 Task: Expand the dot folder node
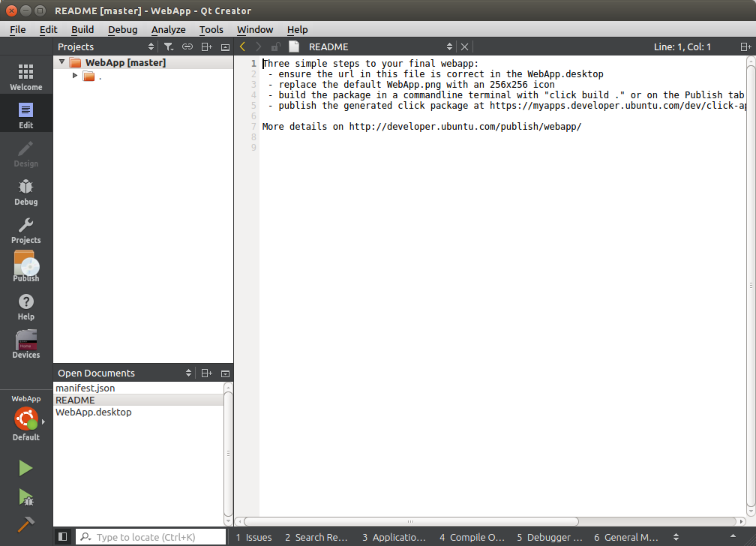[x=75, y=75]
